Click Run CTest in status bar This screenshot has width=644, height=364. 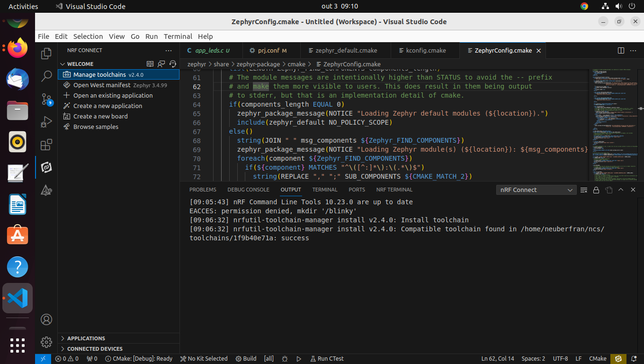coord(327,359)
